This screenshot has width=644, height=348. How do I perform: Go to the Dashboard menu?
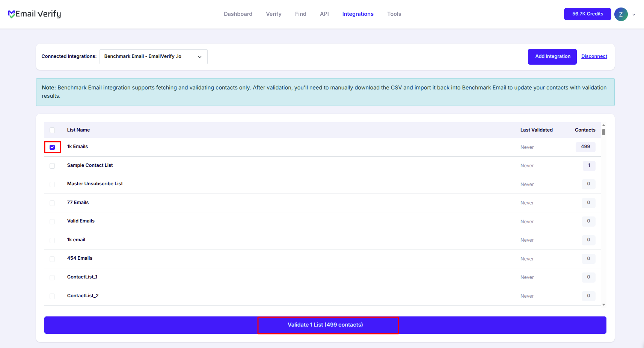pyautogui.click(x=238, y=14)
